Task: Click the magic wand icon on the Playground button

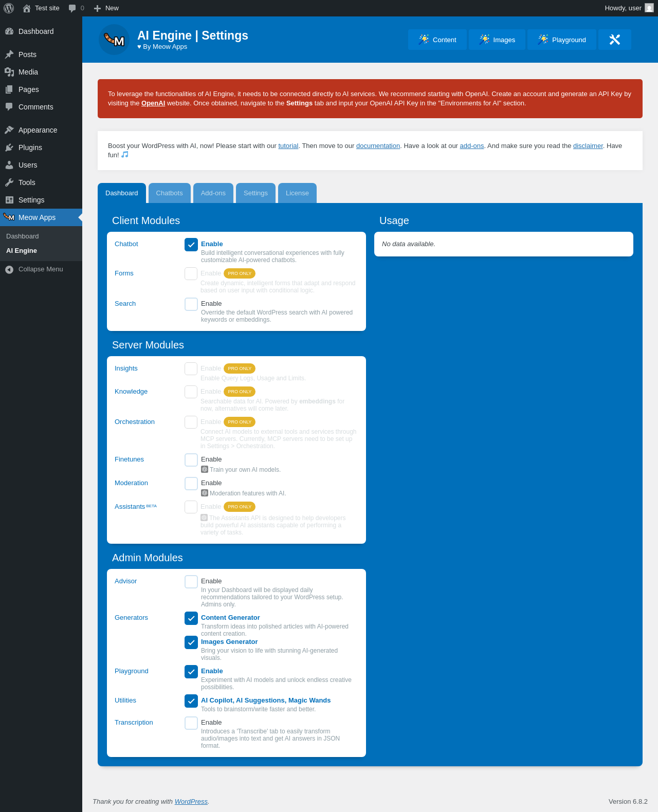Action: 543,40
